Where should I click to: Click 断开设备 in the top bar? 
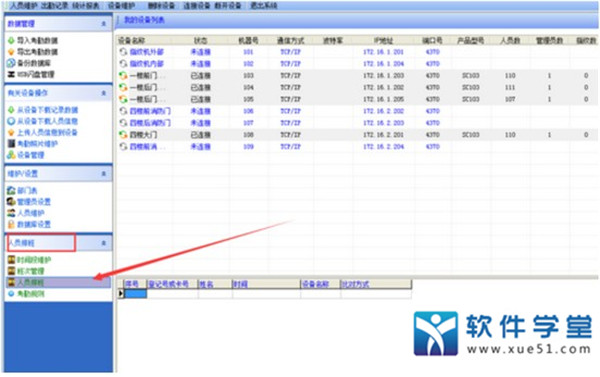(x=228, y=6)
